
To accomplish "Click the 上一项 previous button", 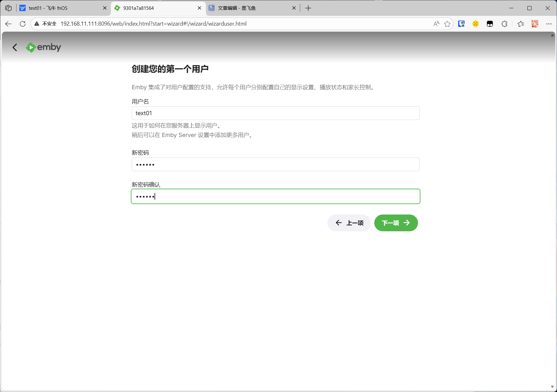I will point(349,223).
